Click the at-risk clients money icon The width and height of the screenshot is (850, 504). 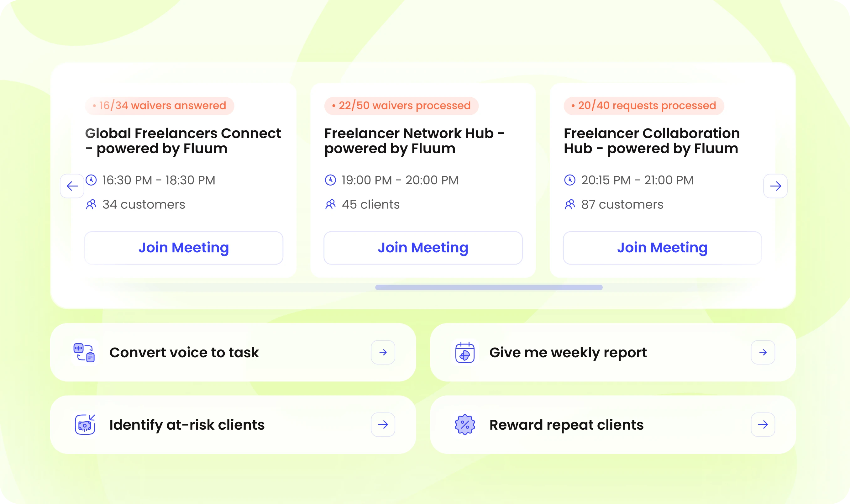click(x=85, y=424)
